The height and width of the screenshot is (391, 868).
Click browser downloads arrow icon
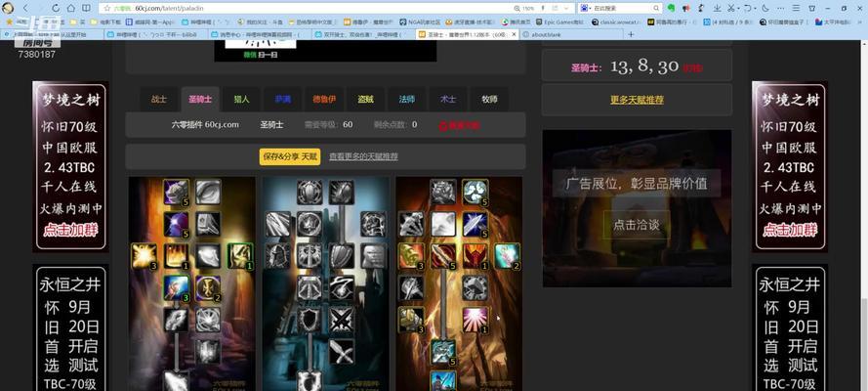717,8
